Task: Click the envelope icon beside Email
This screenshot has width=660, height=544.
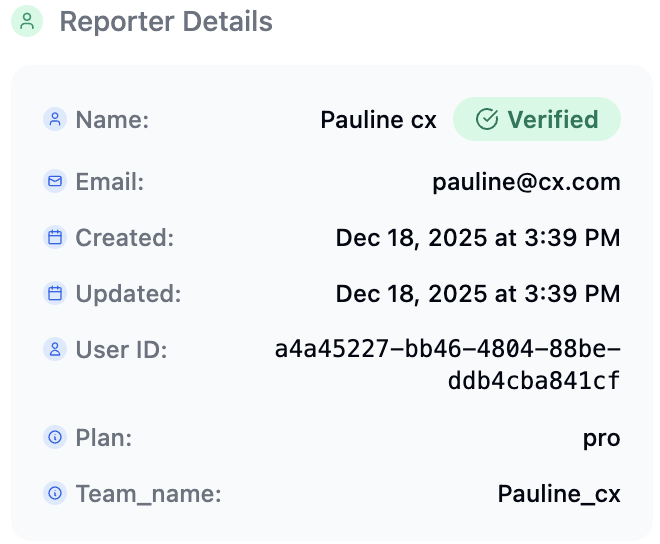Action: (x=54, y=182)
